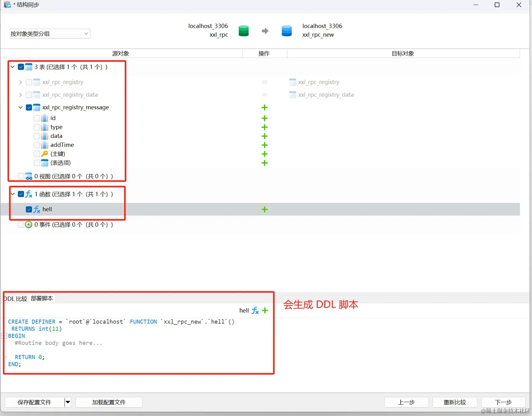
Task: Collapse the 1 函数 group
Action: point(13,194)
